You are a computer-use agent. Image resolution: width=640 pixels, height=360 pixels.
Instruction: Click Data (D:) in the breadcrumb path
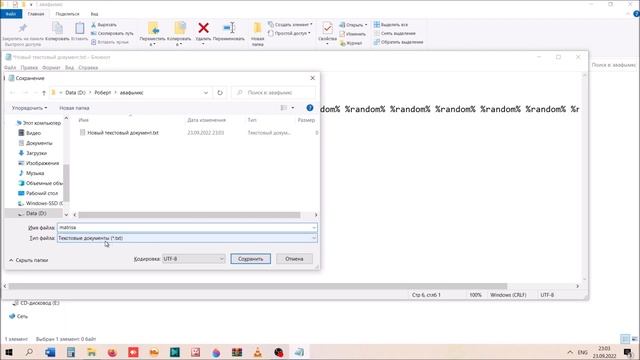[x=76, y=93]
